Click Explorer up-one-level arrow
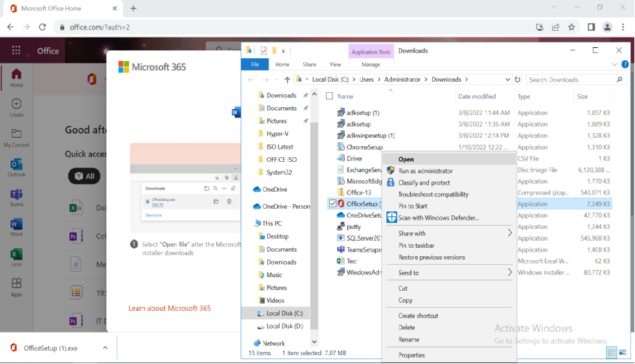The width and height of the screenshot is (635, 364). [287, 79]
